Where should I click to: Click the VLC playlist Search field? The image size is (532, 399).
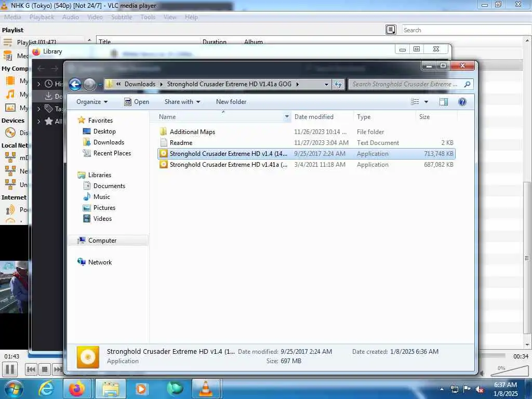click(x=467, y=30)
